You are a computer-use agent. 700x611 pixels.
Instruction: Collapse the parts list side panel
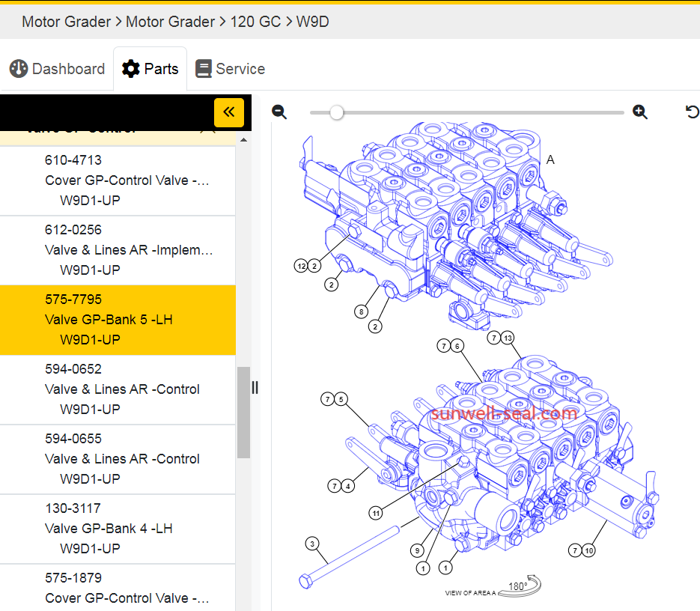click(x=229, y=112)
